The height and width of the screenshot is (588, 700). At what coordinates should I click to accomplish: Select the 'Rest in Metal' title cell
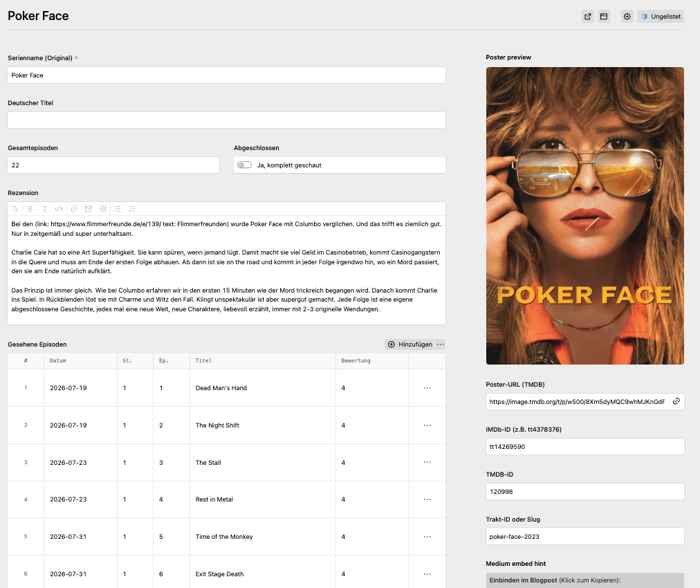[x=263, y=499]
